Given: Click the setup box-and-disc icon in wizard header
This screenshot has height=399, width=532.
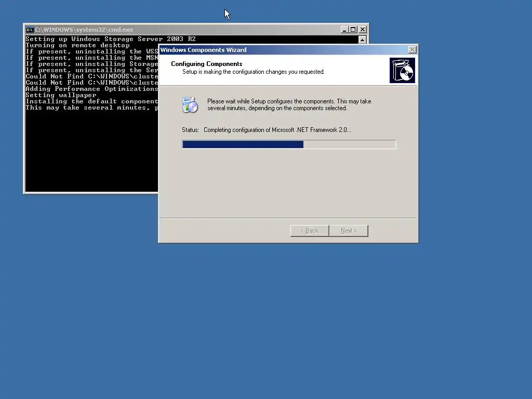Looking at the screenshot, I should pos(402,70).
